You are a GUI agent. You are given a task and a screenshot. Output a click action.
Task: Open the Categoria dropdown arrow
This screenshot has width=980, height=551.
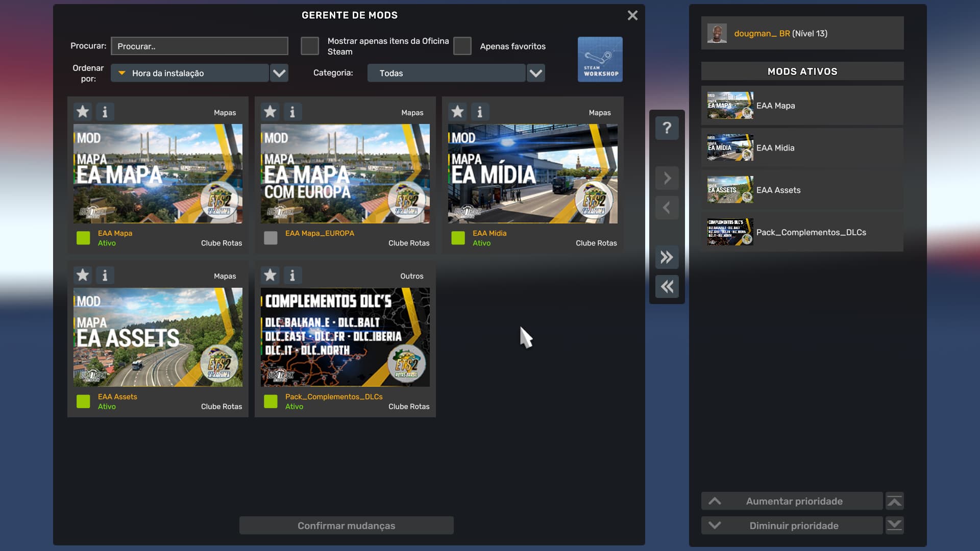tap(536, 73)
